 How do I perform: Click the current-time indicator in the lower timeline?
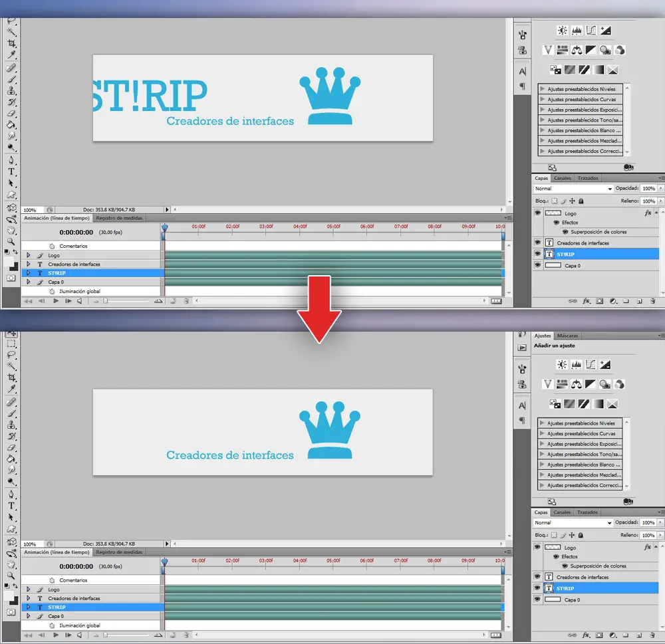164,562
